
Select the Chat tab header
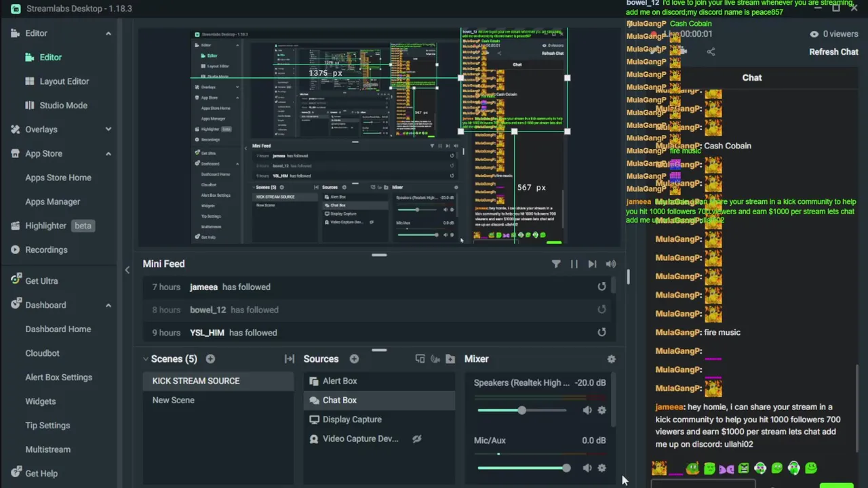point(752,77)
